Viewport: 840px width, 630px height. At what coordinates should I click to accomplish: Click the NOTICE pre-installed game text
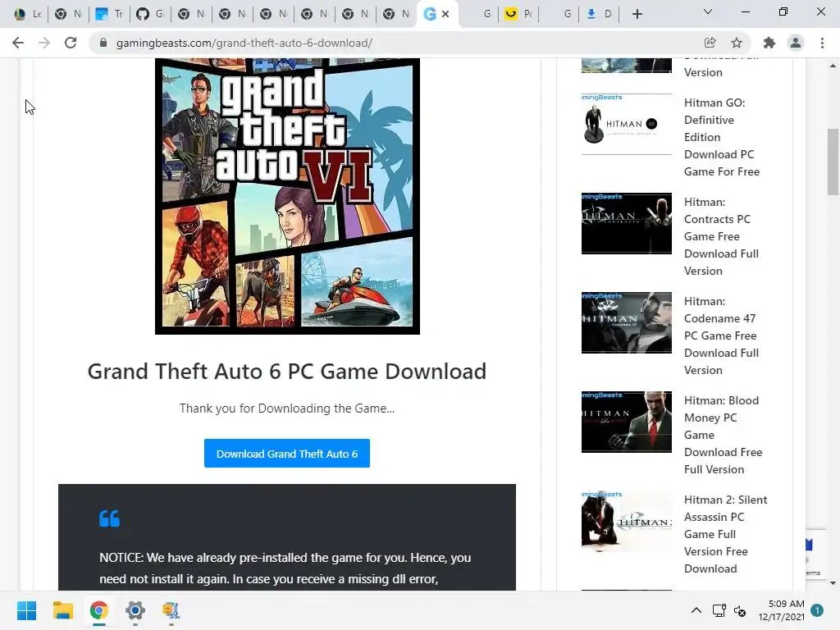click(x=285, y=568)
